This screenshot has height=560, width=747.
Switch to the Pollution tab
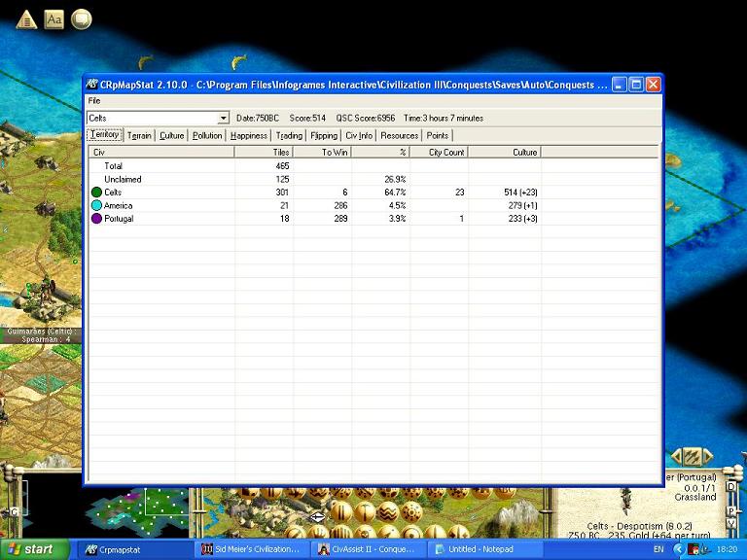point(207,136)
